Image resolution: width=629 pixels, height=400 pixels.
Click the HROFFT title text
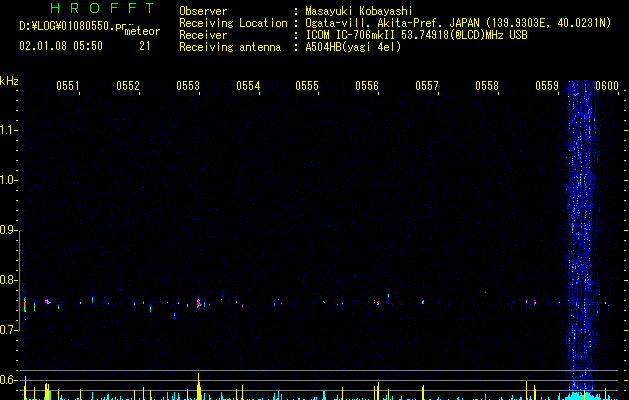102,8
